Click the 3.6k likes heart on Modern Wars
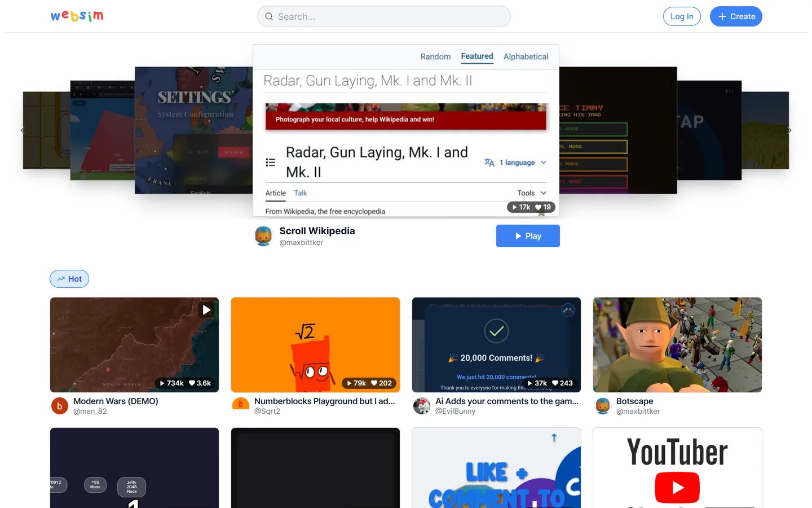Screen dimensions: 812x508 (x=200, y=383)
